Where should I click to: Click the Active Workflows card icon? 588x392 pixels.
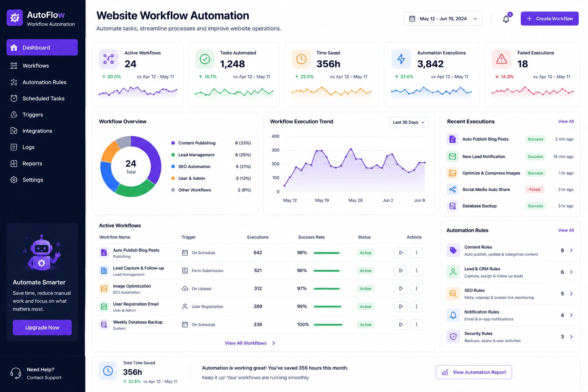(109, 59)
